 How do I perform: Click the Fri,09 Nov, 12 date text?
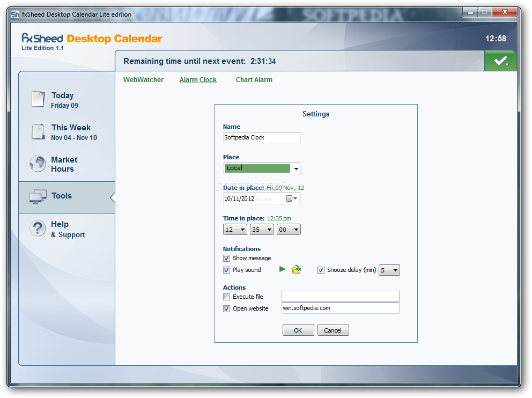[285, 188]
